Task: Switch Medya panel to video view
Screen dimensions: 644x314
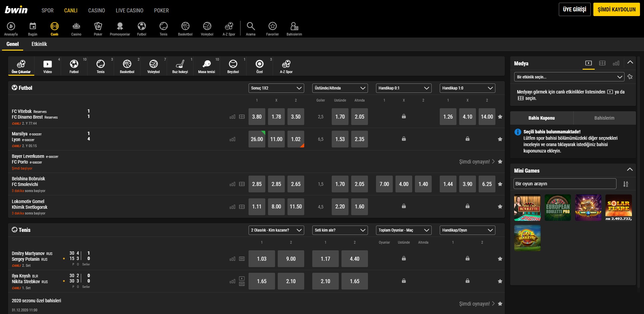Action: click(589, 63)
